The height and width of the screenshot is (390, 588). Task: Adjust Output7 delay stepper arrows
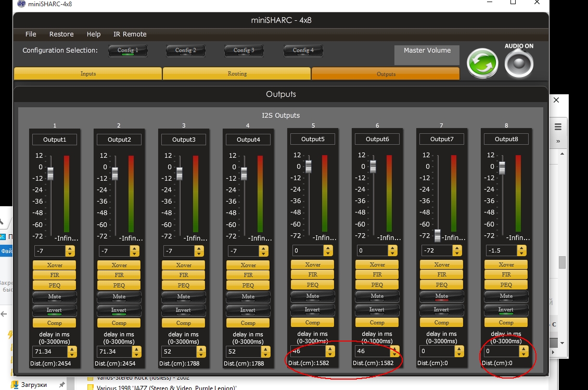click(x=459, y=351)
